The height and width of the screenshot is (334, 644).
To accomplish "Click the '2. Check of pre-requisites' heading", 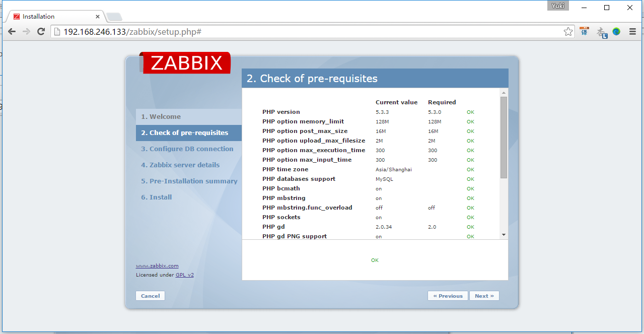I will [312, 79].
